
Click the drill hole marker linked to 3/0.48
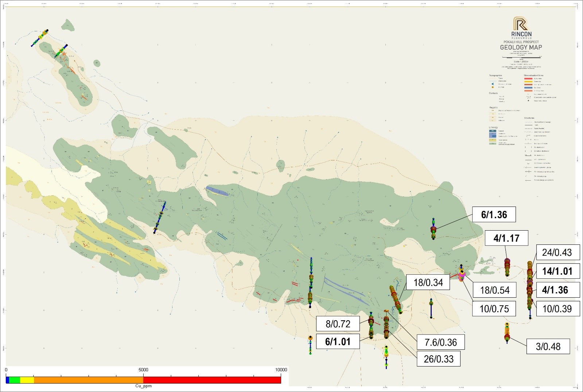pyautogui.click(x=507, y=337)
